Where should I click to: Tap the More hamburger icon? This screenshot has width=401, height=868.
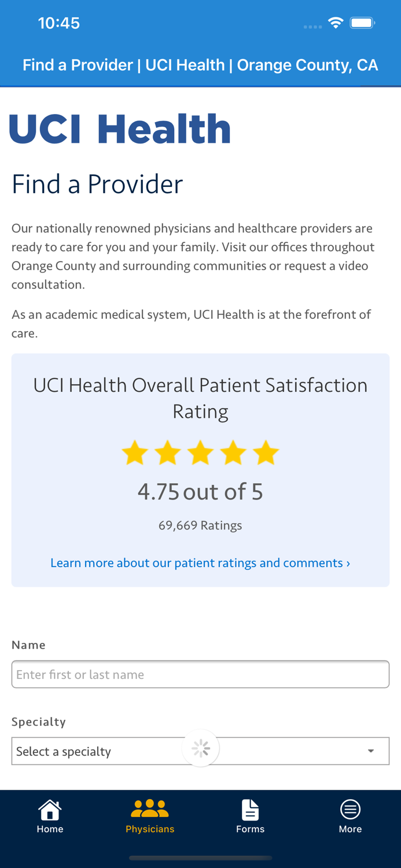pyautogui.click(x=351, y=808)
